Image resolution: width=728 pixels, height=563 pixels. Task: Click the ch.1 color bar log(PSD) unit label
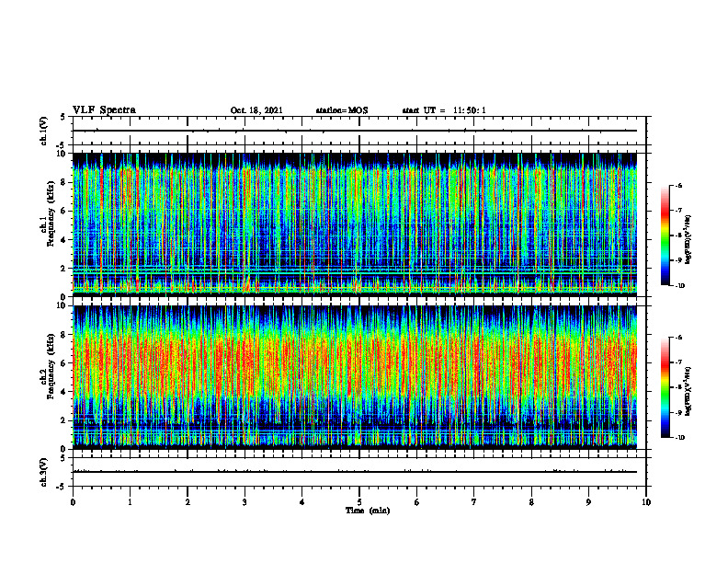click(688, 240)
